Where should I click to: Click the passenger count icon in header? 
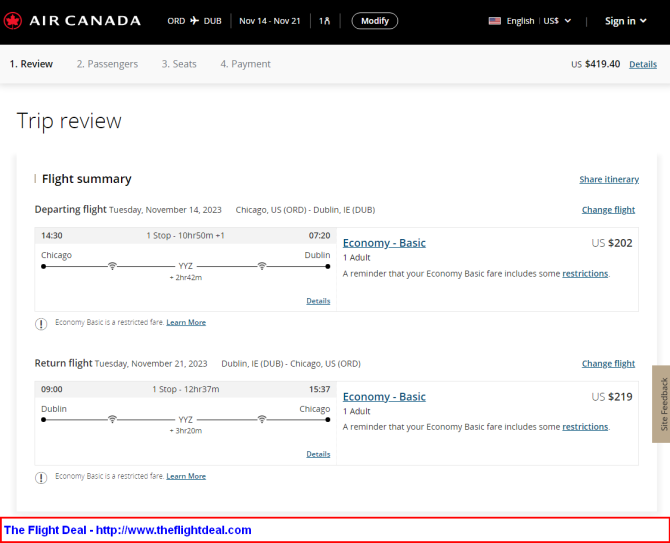tap(327, 21)
